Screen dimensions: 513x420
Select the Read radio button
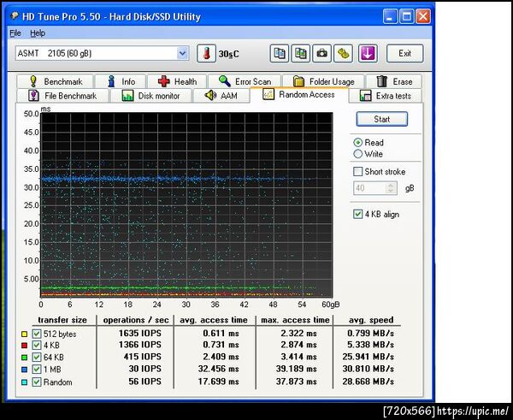coord(358,142)
